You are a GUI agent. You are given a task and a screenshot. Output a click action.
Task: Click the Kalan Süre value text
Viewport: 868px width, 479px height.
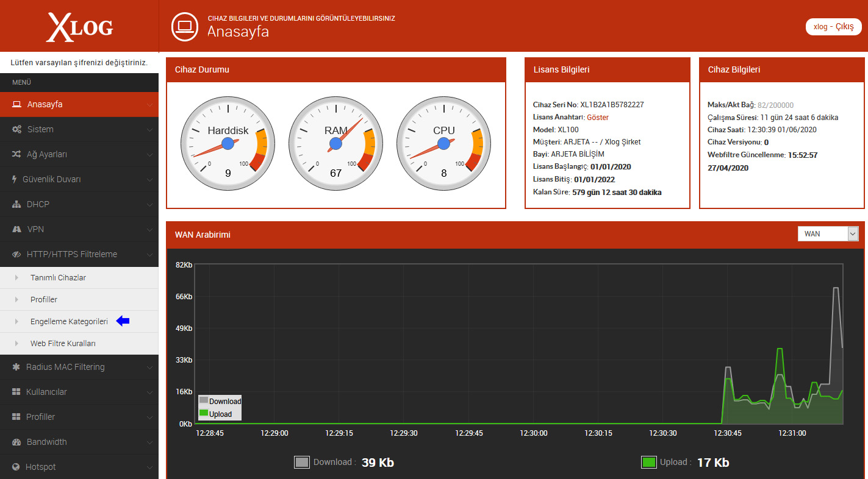[617, 192]
